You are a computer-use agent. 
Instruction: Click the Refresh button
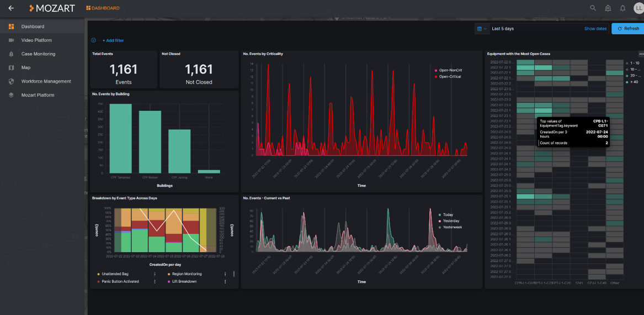point(627,29)
